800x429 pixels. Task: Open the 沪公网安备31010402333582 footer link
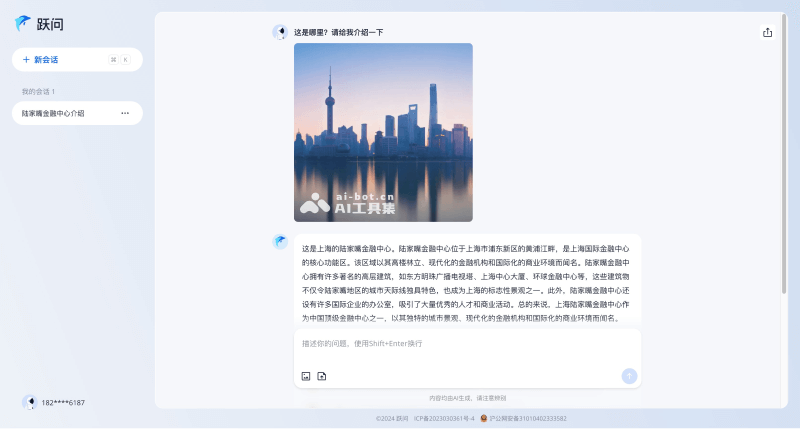528,418
